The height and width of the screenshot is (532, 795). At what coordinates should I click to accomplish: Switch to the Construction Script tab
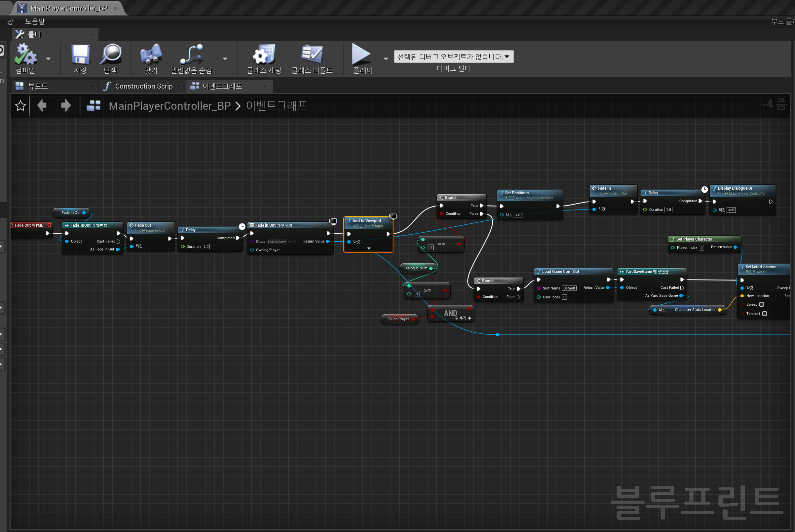coord(143,86)
